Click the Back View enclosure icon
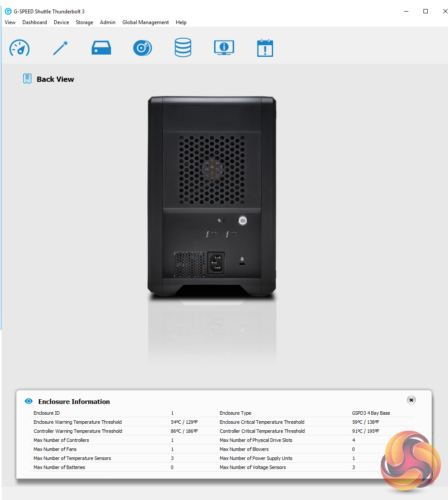The image size is (448, 500). pyautogui.click(x=28, y=78)
